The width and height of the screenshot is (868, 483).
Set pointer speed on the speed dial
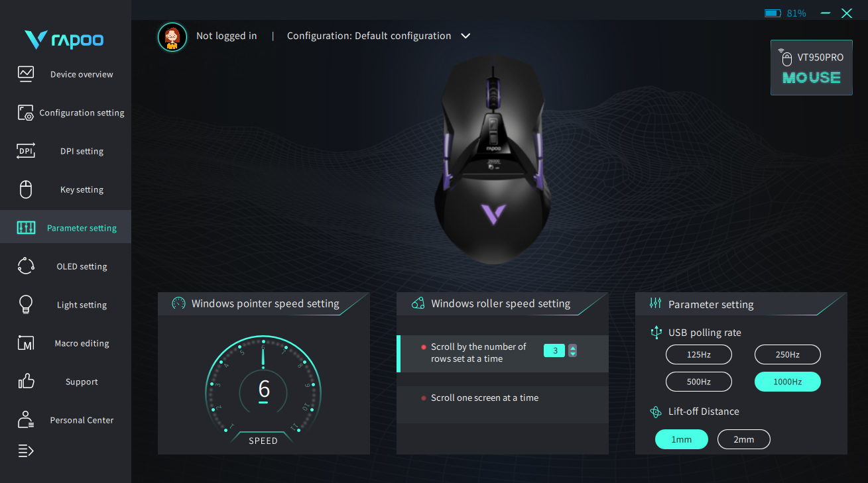click(x=263, y=391)
